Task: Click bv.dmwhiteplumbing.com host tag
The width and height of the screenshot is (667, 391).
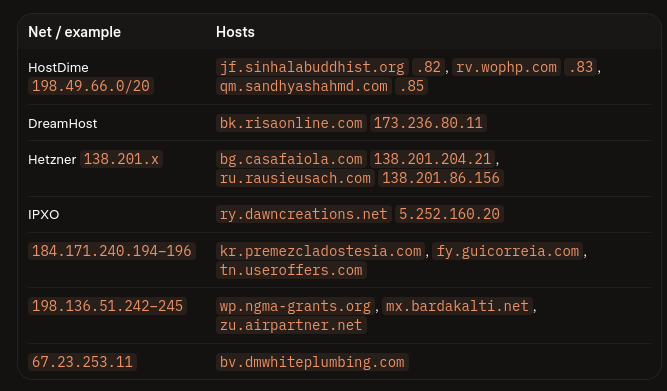Action: click(312, 362)
